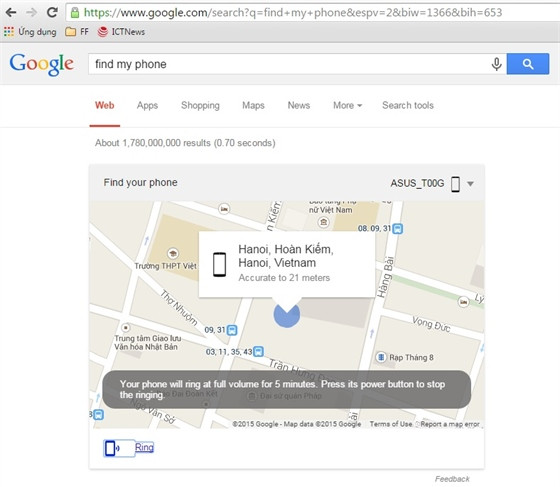The image size is (560, 487).
Task: Click the Google logo
Action: point(42,64)
